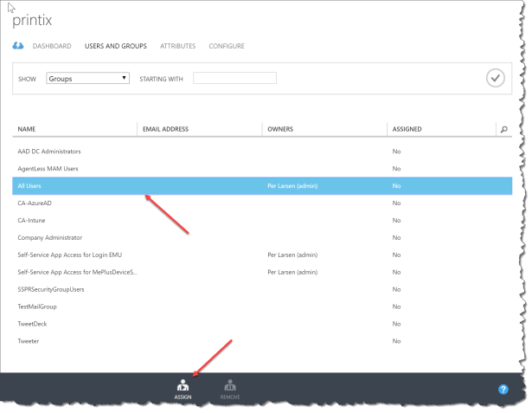This screenshot has height=413, width=532.
Task: Open the Show Groups dropdown
Action: (x=87, y=79)
